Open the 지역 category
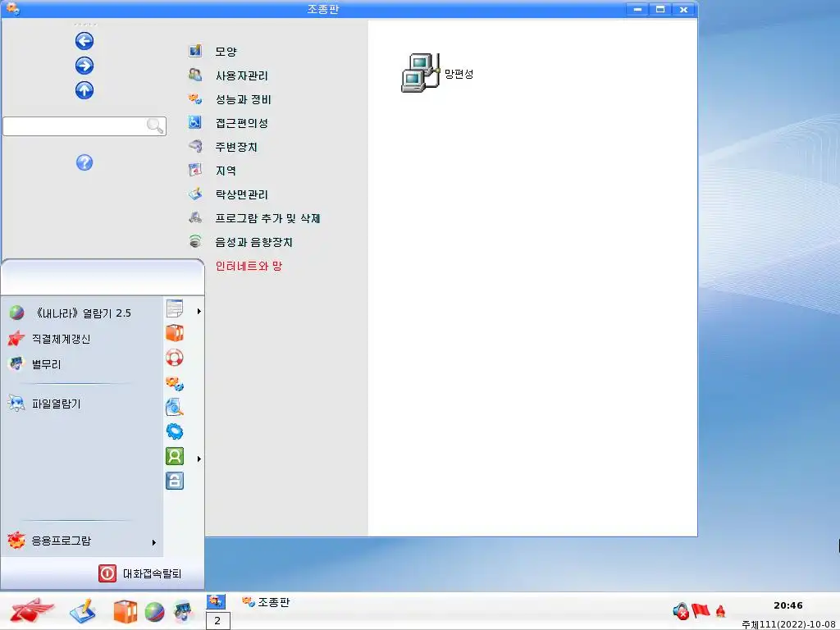 (x=226, y=171)
